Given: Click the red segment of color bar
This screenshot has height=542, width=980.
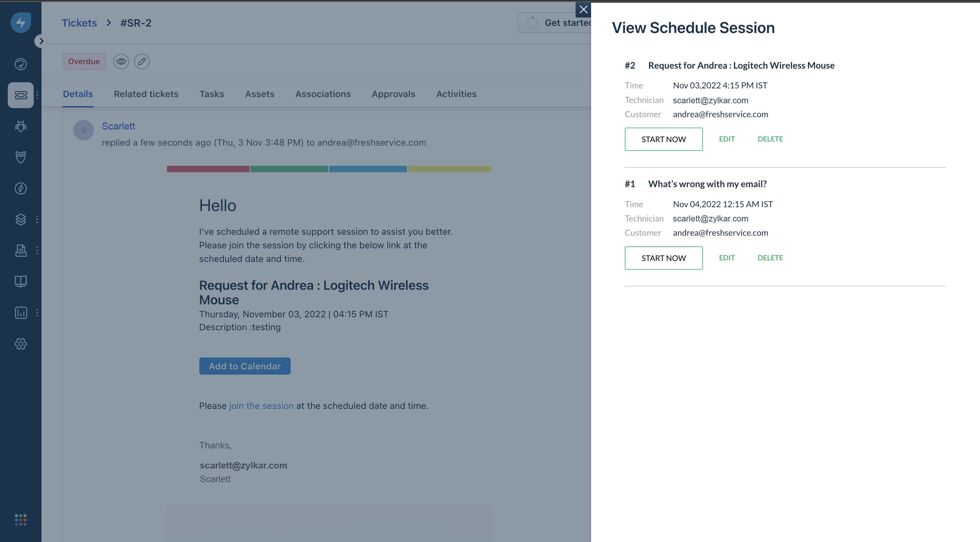Looking at the screenshot, I should [208, 169].
